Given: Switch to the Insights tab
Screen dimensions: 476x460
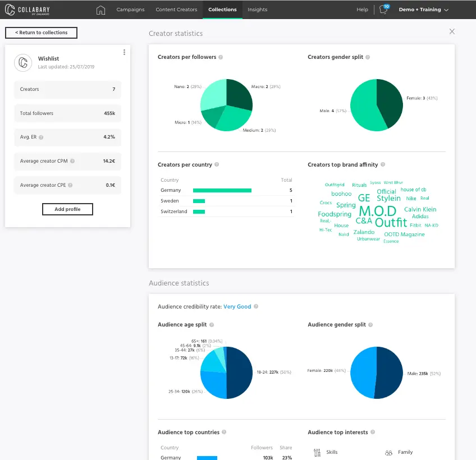Looking at the screenshot, I should click(258, 10).
